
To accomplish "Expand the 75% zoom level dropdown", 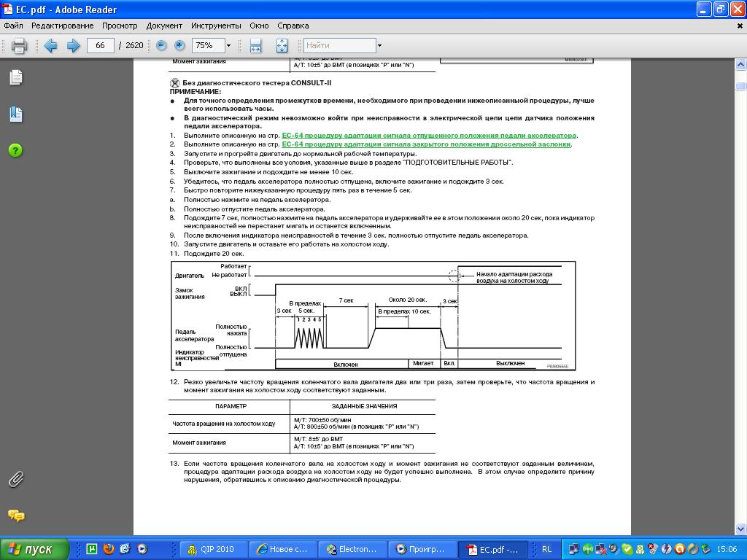I will tap(228, 45).
